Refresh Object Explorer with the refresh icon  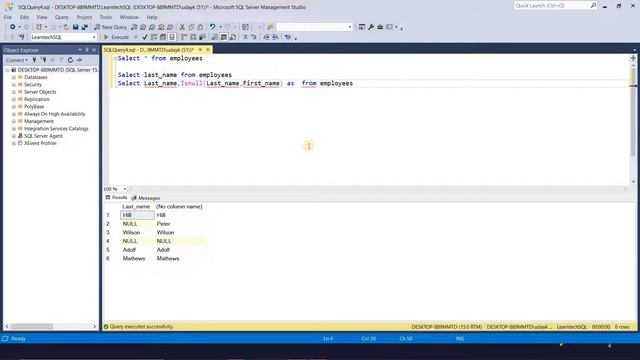pos(70,60)
